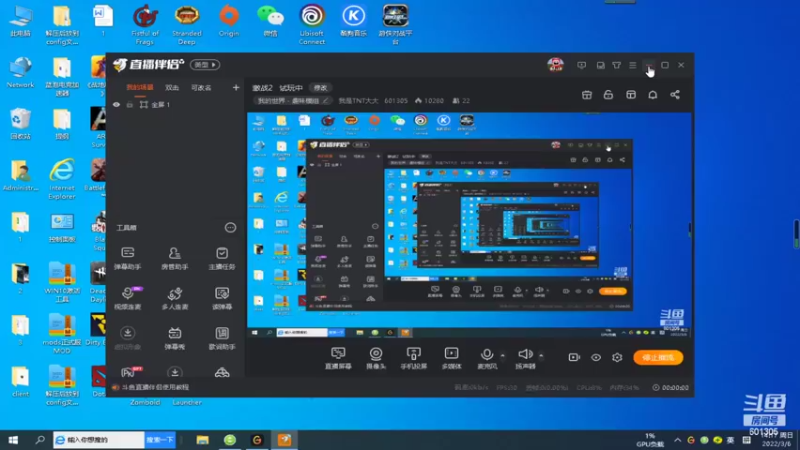Image resolution: width=800 pixels, height=450 pixels.
Task: Open the 读弹幕 read-danmaku tool
Action: pos(221,298)
